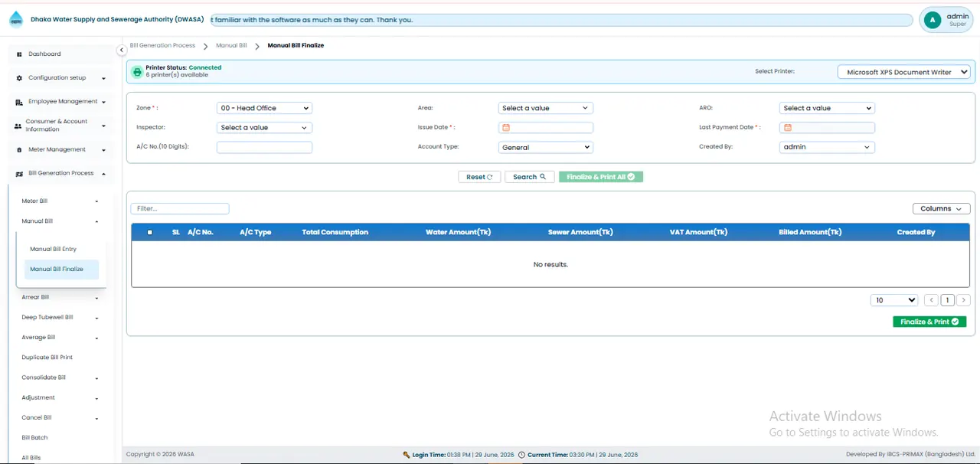This screenshot has width=980, height=464.
Task: Click into the table Filter box
Action: [180, 209]
